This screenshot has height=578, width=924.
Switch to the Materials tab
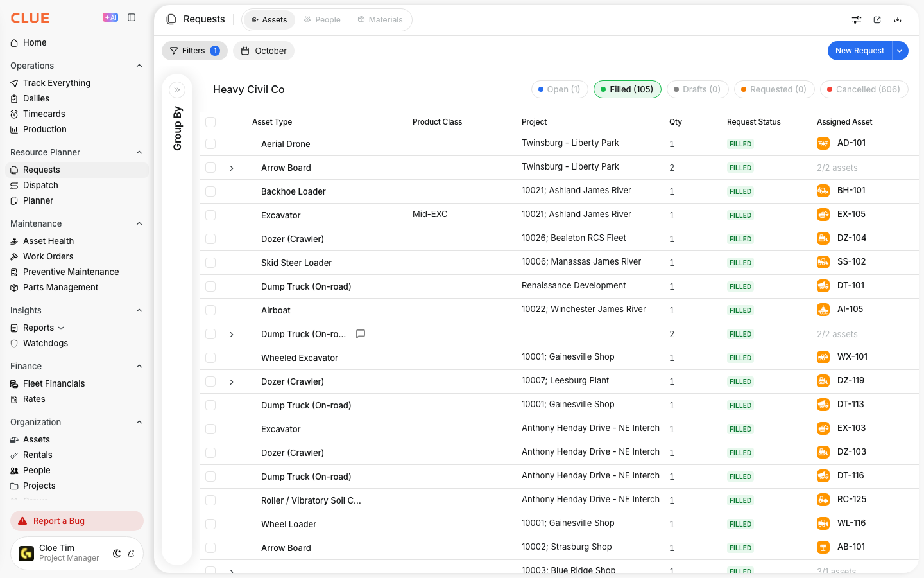coord(380,20)
